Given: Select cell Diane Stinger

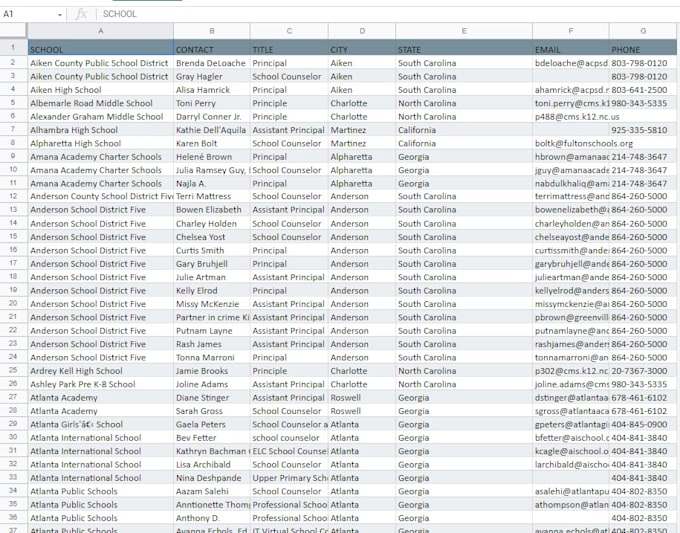Looking at the screenshot, I should [212, 398].
